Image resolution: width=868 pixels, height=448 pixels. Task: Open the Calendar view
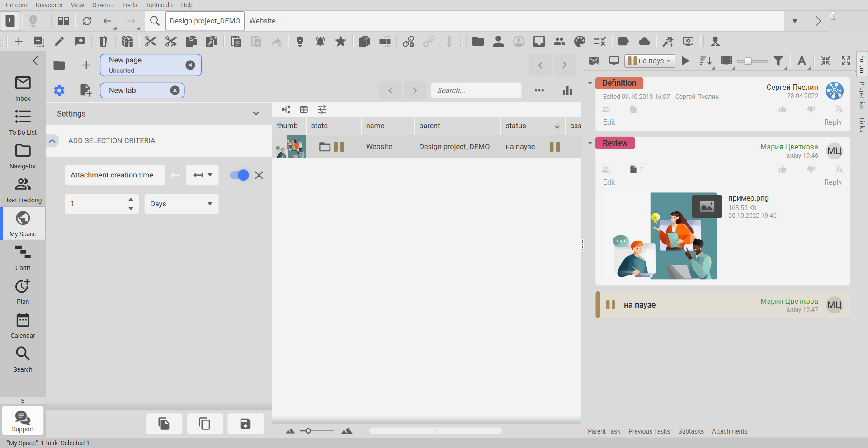tap(23, 326)
